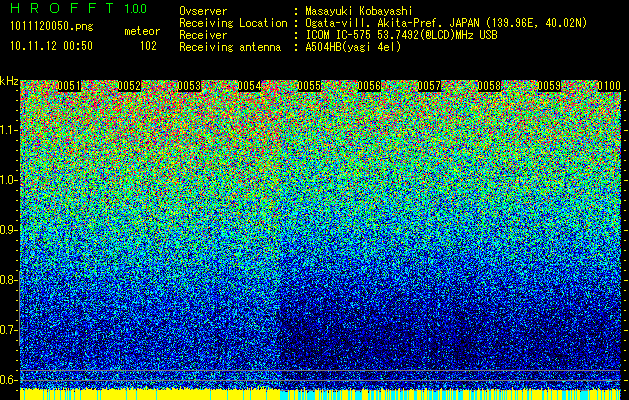Select the 0051 time marker
Screen dimensions: 629x400
69,86
